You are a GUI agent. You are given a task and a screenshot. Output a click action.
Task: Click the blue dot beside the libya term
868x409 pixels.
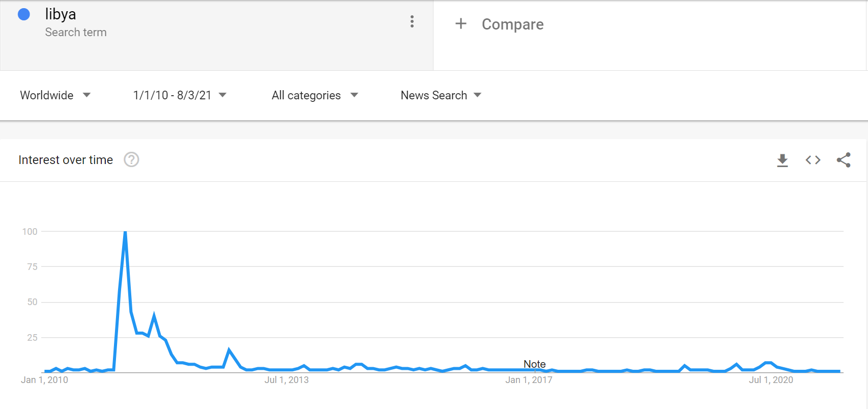(x=23, y=14)
